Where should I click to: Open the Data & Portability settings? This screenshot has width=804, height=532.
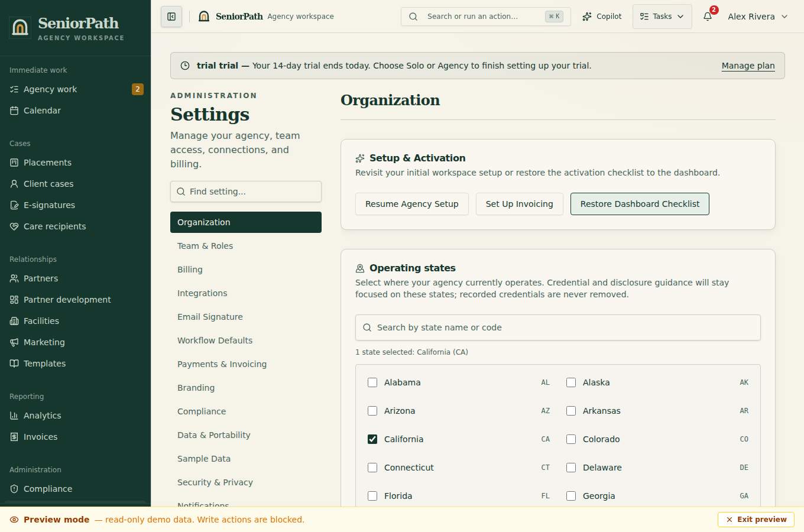(x=246, y=435)
